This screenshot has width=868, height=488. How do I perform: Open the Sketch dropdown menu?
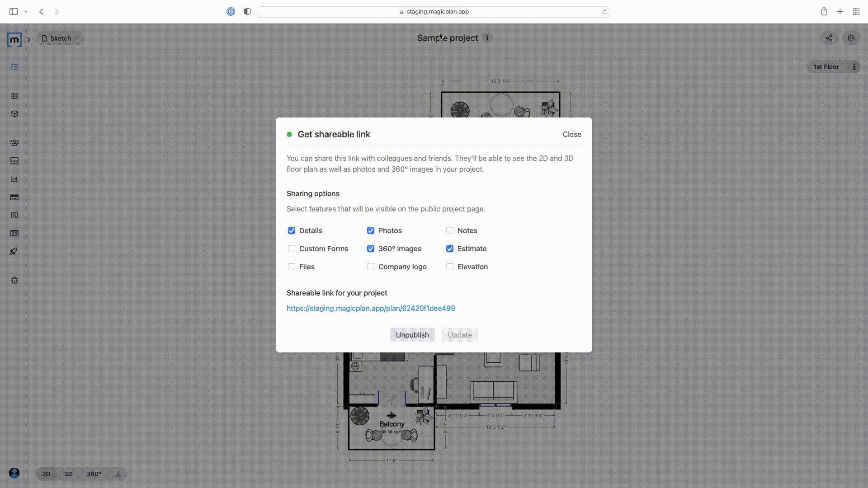tap(60, 38)
